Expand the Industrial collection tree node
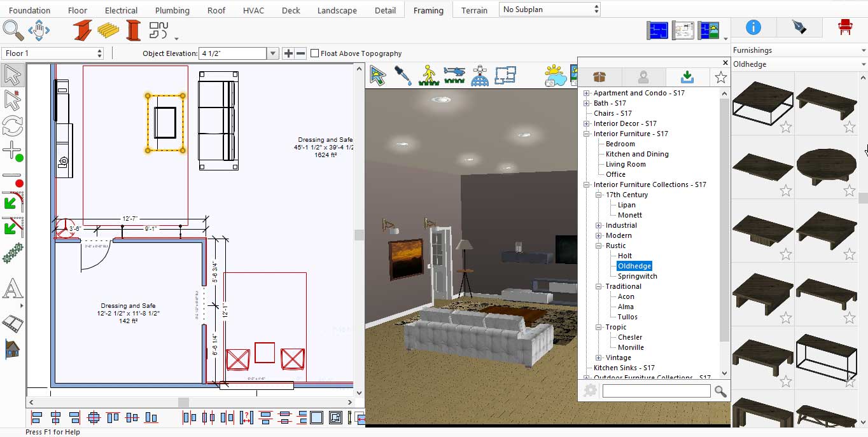 coord(598,225)
